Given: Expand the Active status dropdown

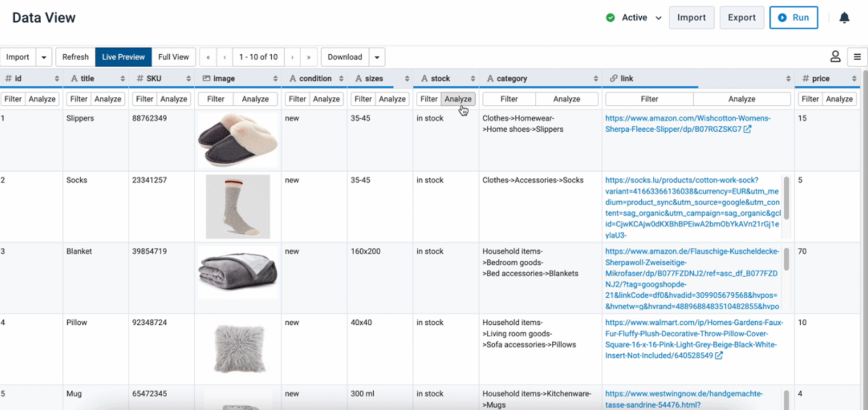Looking at the screenshot, I should coord(659,18).
